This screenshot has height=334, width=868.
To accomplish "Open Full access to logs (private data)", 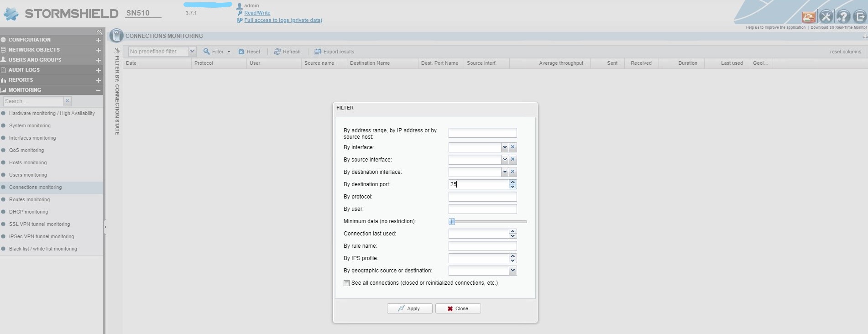I will pos(283,20).
